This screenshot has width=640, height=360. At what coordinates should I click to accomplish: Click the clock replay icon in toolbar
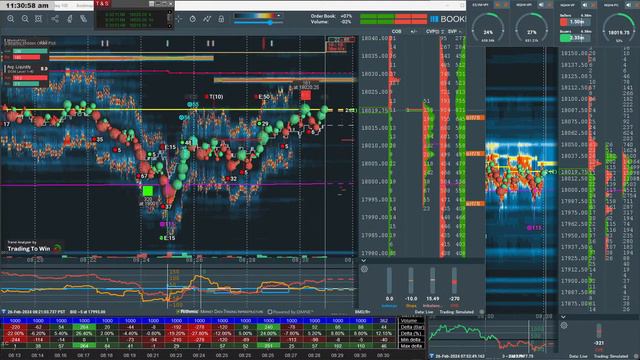(193, 19)
